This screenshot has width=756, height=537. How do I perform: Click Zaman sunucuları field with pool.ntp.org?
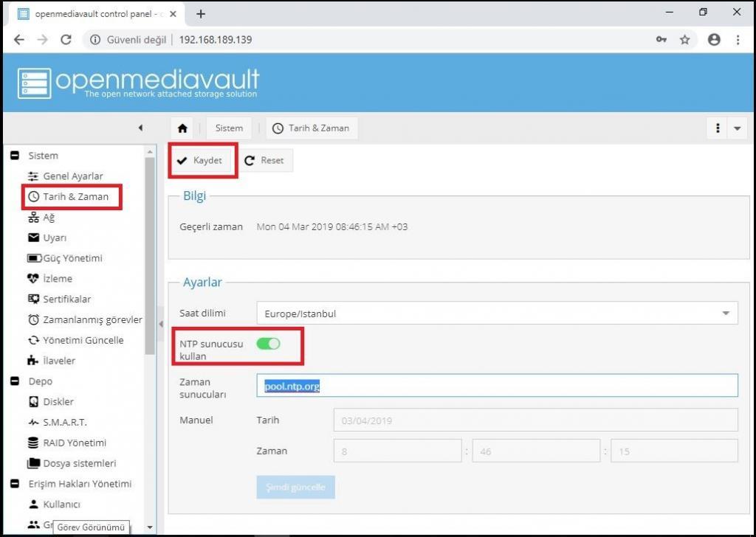coord(497,386)
